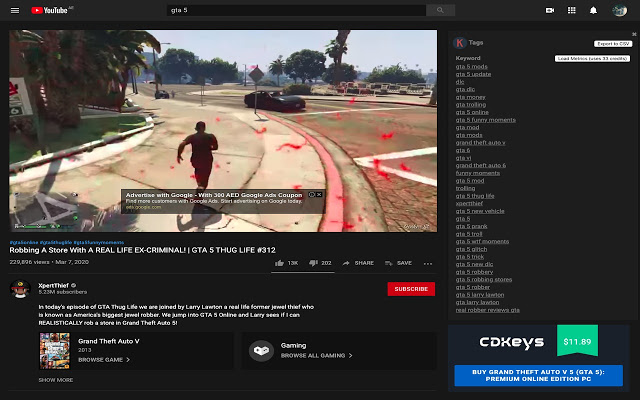Open more actions three-dot menu
The width and height of the screenshot is (640, 400).
(428, 264)
